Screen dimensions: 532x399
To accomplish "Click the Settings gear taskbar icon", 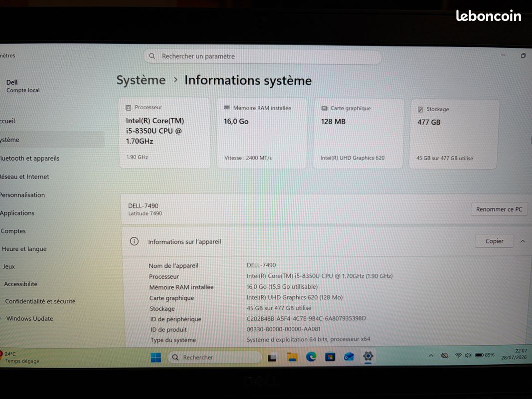I will pyautogui.click(x=368, y=356).
